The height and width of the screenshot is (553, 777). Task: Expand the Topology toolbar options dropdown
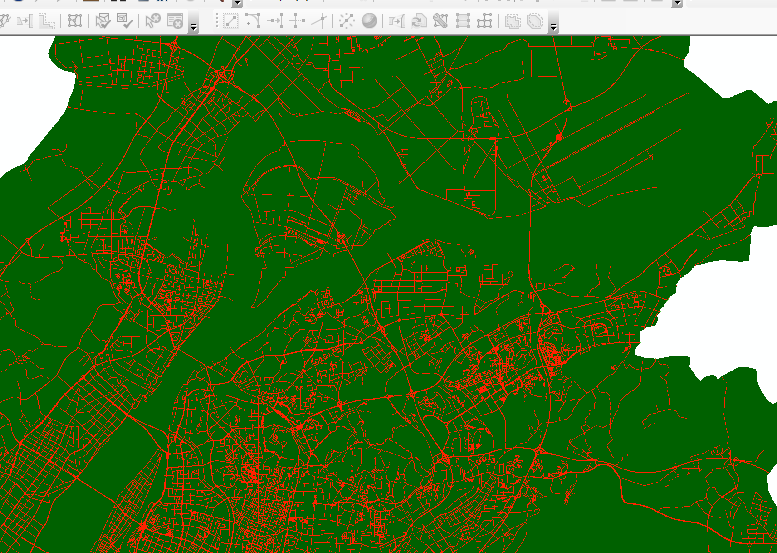click(x=193, y=25)
